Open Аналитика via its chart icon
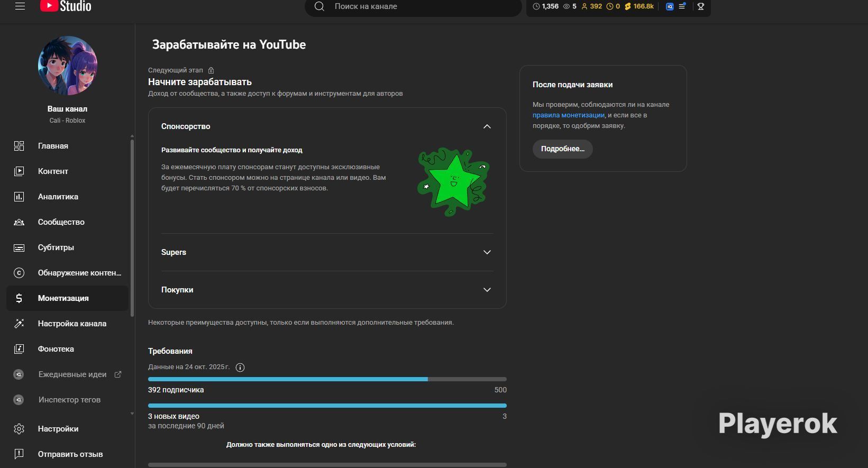This screenshot has width=868, height=468. pos(19,197)
